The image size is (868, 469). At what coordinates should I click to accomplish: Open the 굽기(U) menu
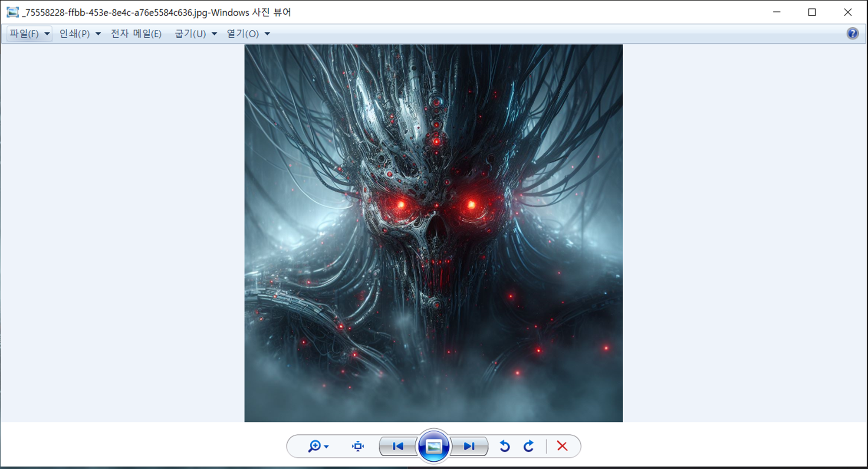point(191,33)
